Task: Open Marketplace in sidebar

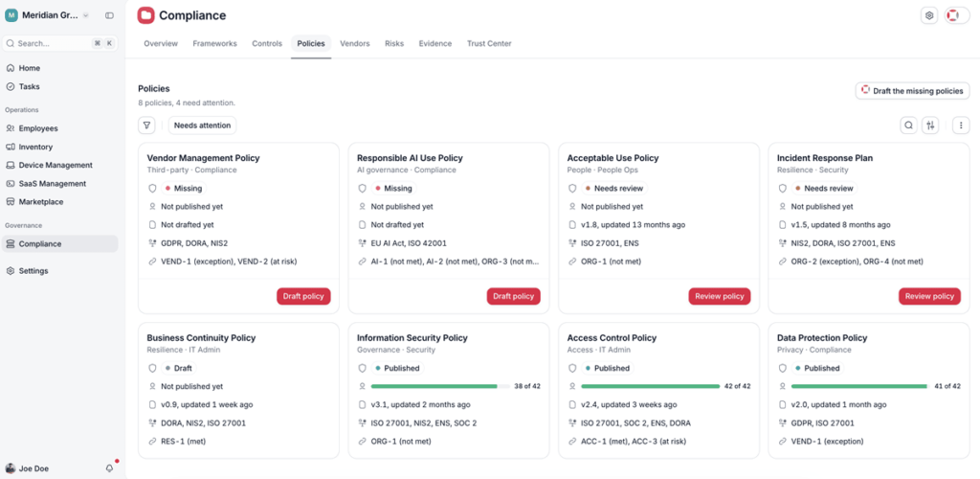Action: (x=59, y=202)
